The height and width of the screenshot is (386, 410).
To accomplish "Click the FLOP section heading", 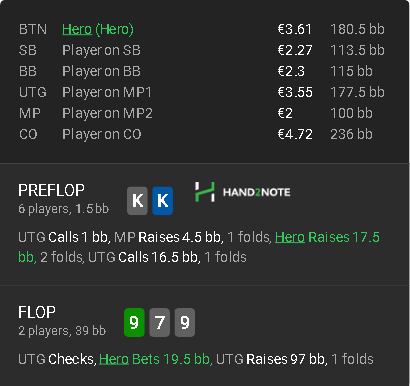I will [x=37, y=312].
